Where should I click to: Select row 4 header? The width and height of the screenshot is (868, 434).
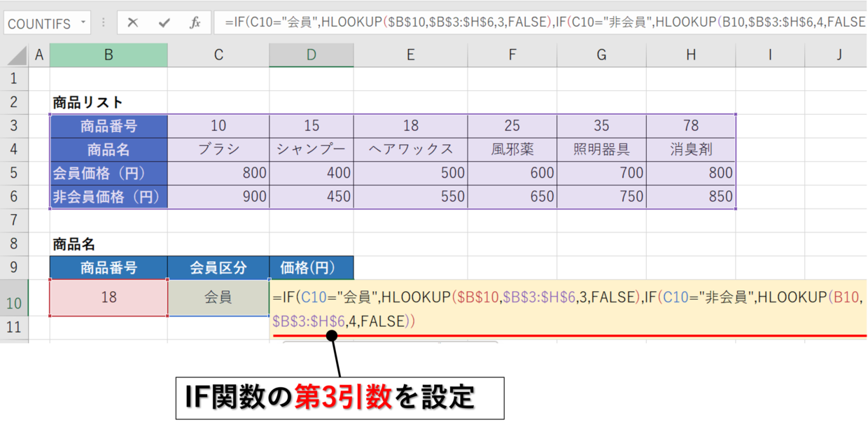point(14,150)
